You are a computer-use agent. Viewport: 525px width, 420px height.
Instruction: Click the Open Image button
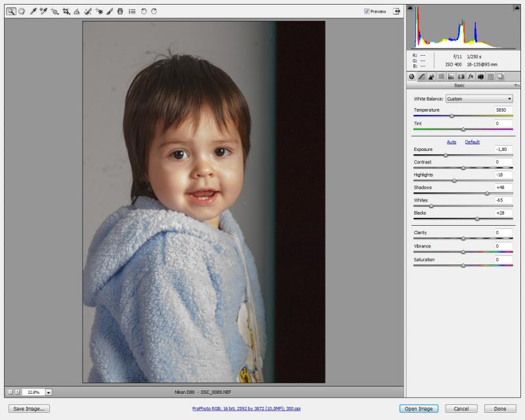point(419,409)
